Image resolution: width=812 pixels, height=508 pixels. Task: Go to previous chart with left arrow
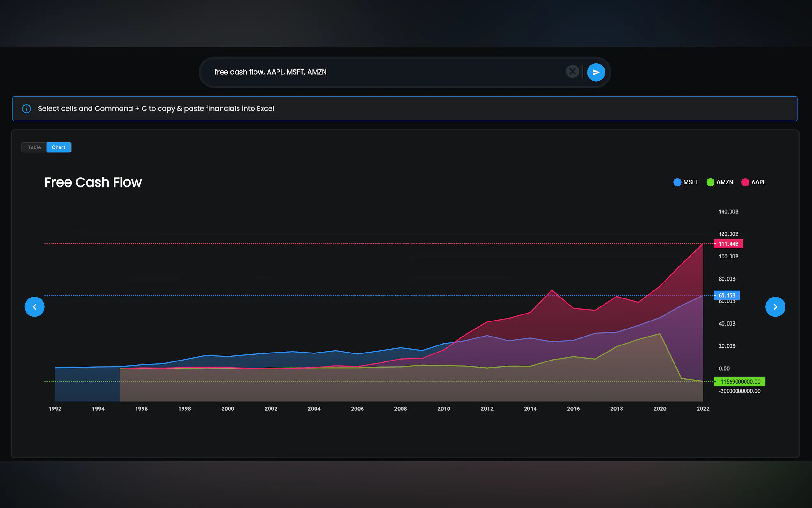point(35,307)
